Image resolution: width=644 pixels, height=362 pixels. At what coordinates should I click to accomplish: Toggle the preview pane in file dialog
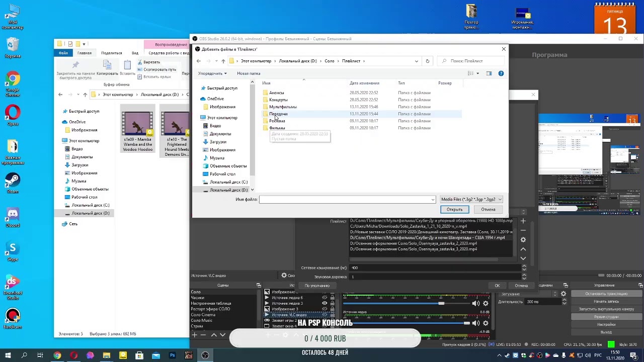click(489, 73)
